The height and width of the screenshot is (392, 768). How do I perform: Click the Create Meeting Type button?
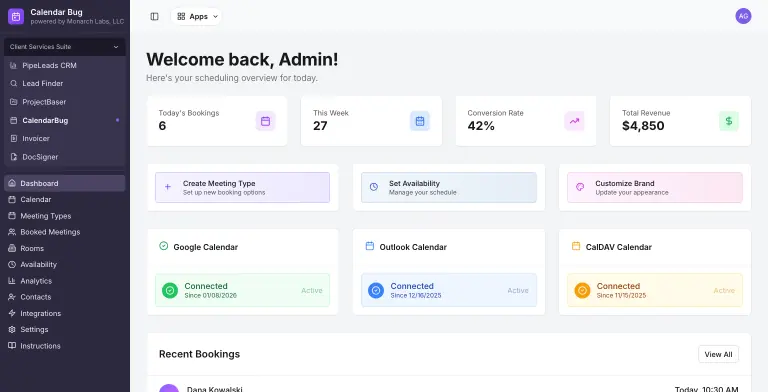pyautogui.click(x=242, y=187)
